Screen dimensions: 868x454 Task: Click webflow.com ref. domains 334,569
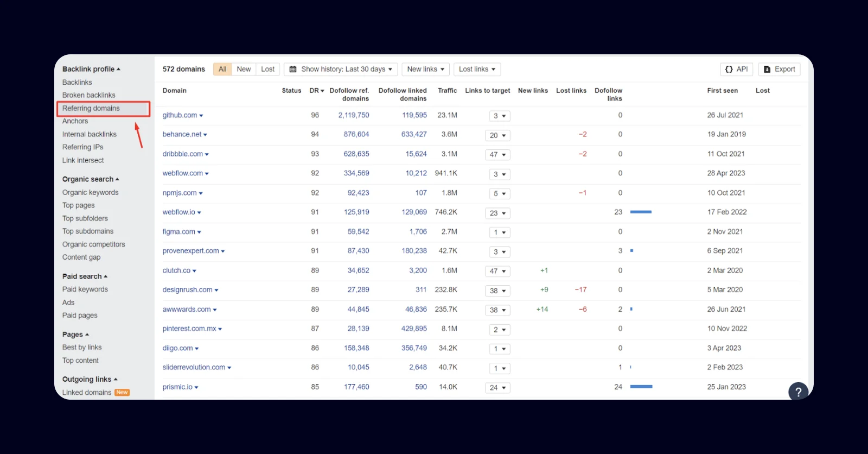[x=356, y=173]
